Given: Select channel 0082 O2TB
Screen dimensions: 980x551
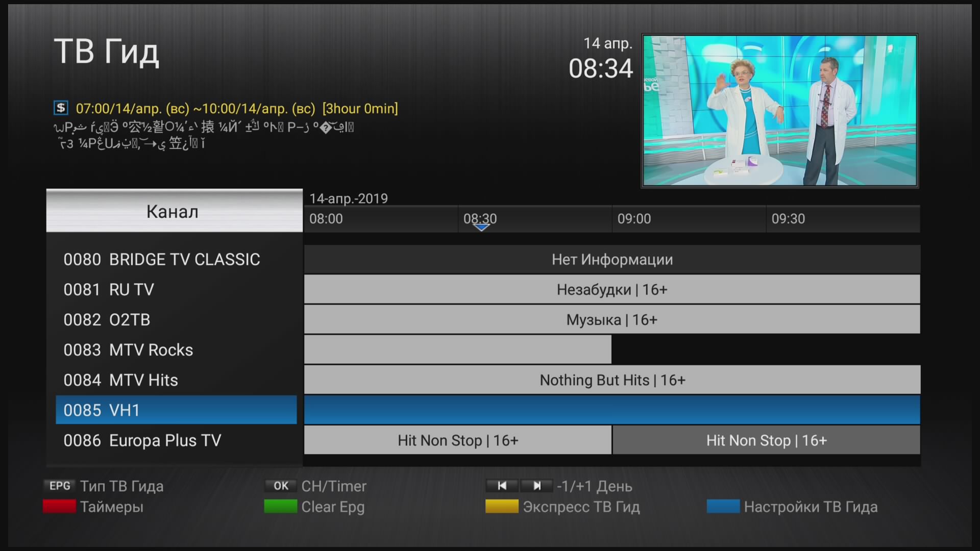Looking at the screenshot, I should 176,319.
